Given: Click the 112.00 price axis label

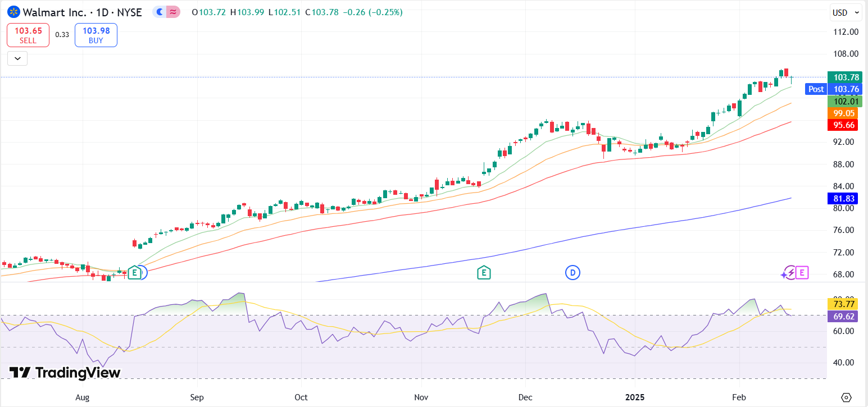Looking at the screenshot, I should [846, 32].
